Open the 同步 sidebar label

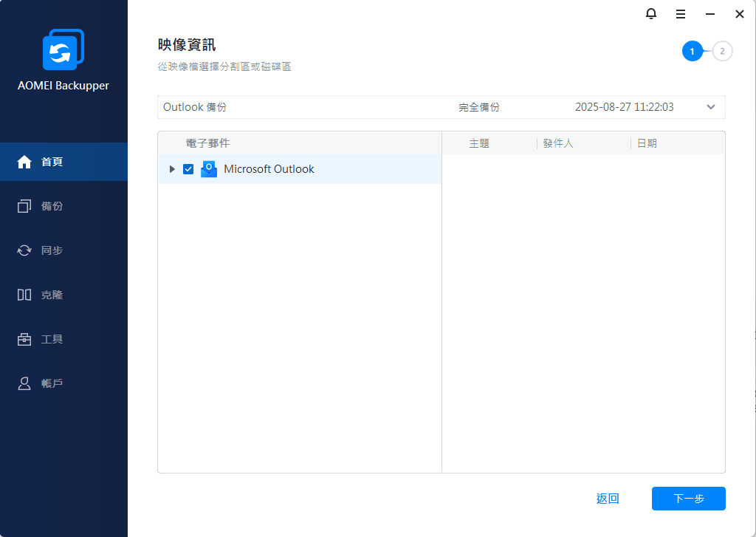coord(52,250)
